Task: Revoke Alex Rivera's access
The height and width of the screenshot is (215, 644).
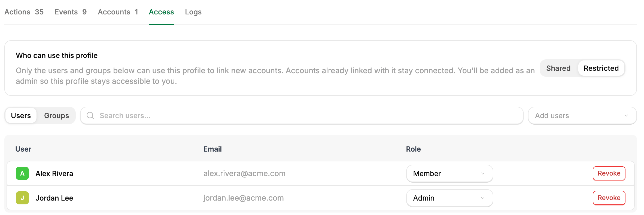Action: pos(609,173)
